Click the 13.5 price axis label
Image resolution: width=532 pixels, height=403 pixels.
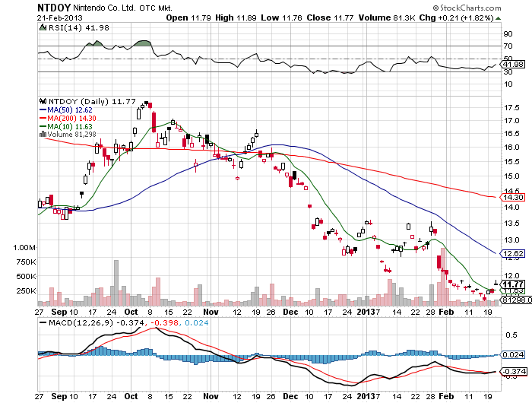pos(511,224)
